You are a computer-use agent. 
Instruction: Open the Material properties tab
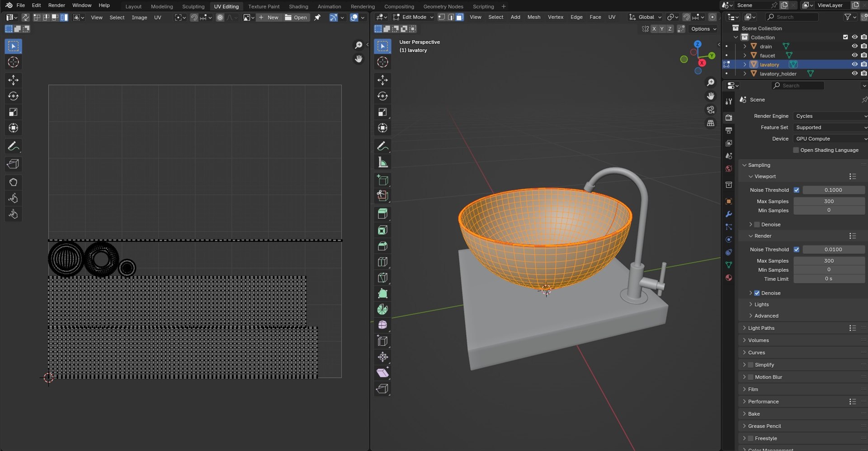pyautogui.click(x=728, y=277)
